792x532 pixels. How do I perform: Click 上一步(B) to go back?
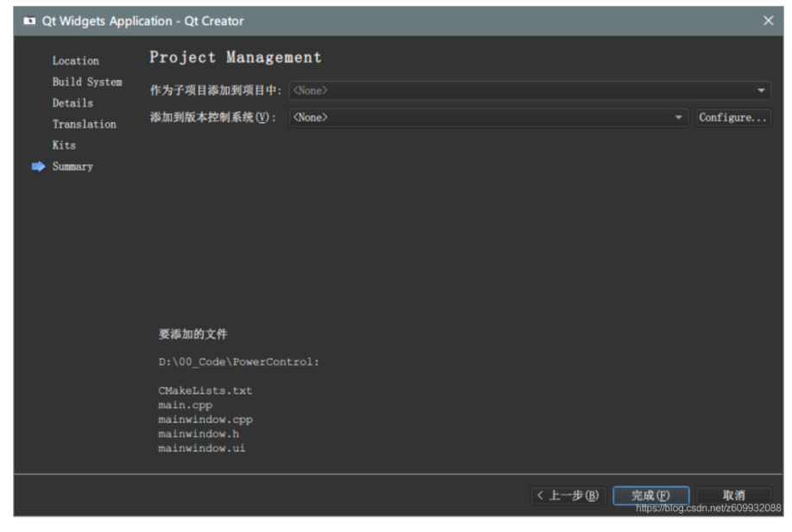tap(569, 495)
